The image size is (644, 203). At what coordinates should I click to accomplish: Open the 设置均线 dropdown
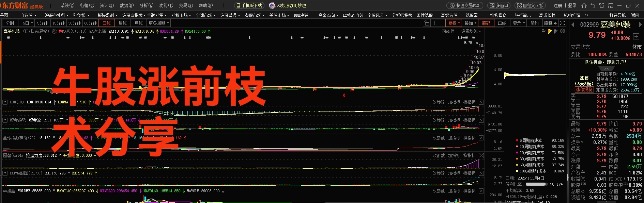point(471,31)
